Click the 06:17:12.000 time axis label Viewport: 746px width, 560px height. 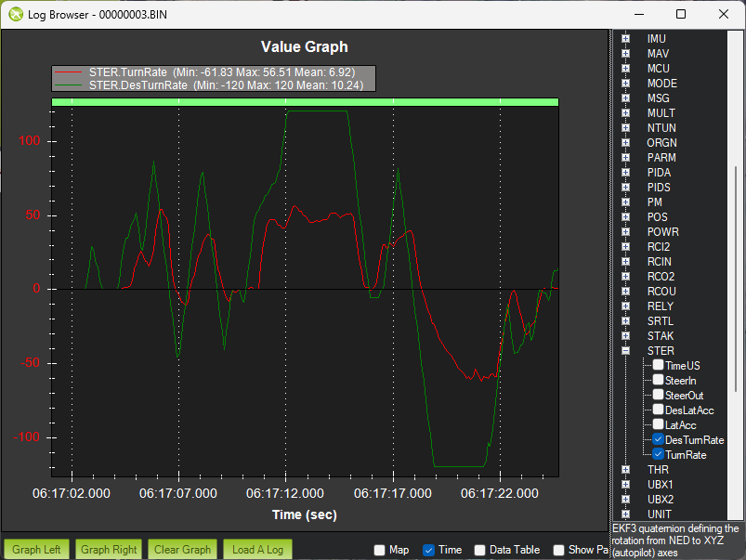click(285, 493)
